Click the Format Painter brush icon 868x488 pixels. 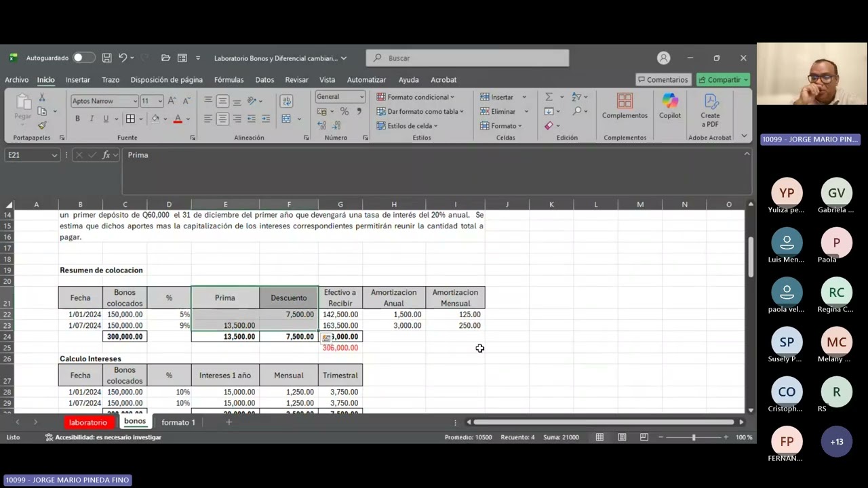[42, 125]
